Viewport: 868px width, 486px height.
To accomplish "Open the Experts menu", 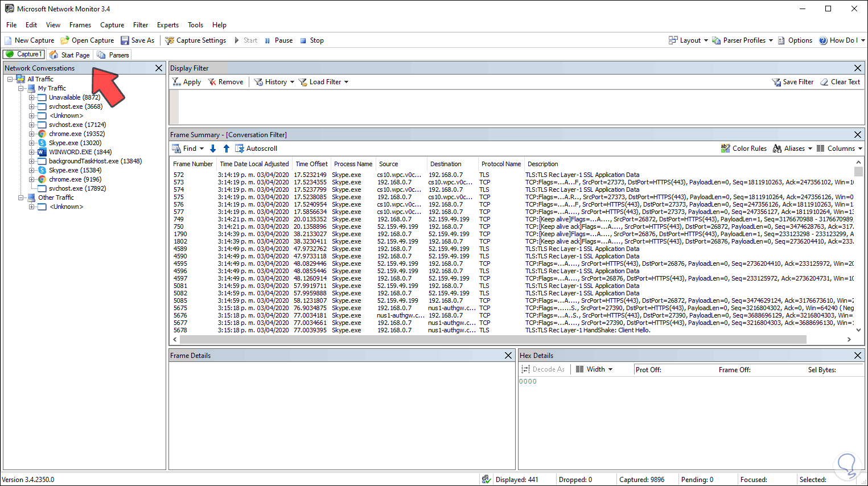I will coord(168,25).
